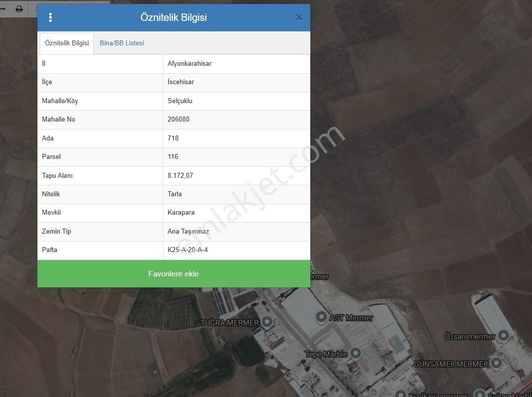Click the Favorilere ekle button
532x397 pixels.
tap(174, 274)
